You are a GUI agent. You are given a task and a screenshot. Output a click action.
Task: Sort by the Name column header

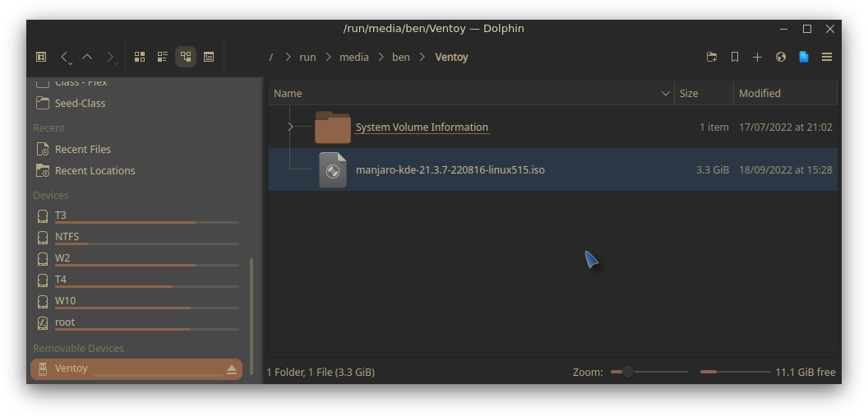tap(472, 94)
